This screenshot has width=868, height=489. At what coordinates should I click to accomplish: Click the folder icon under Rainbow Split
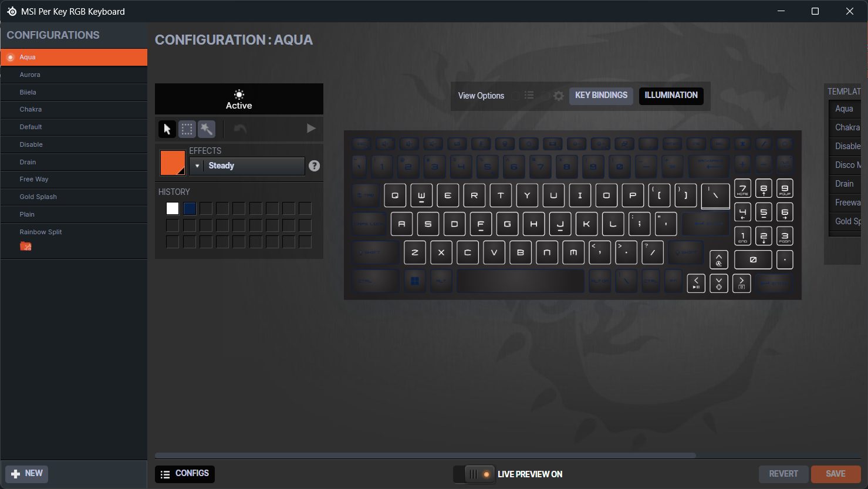(x=25, y=247)
